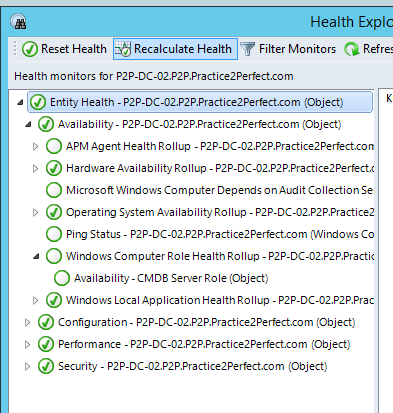Click the toolbar drag grip handle
393x413 pixels.
click(x=15, y=49)
